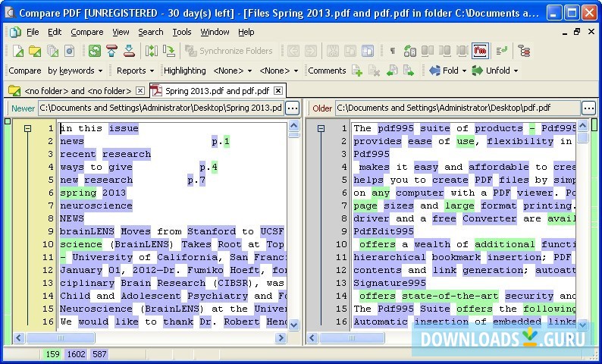
Task: Click the previous comment icon
Action: click(392, 71)
